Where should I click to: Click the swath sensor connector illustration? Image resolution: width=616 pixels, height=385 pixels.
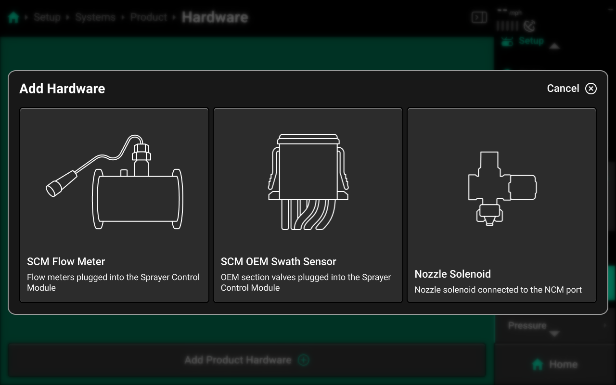pos(308,182)
